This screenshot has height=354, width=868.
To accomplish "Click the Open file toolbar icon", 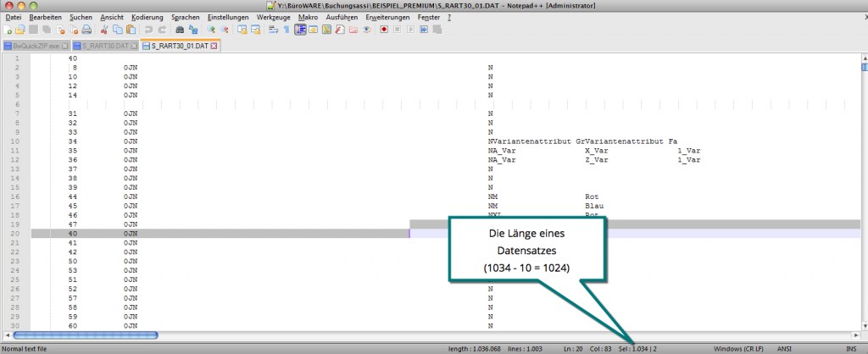I will click(20, 30).
